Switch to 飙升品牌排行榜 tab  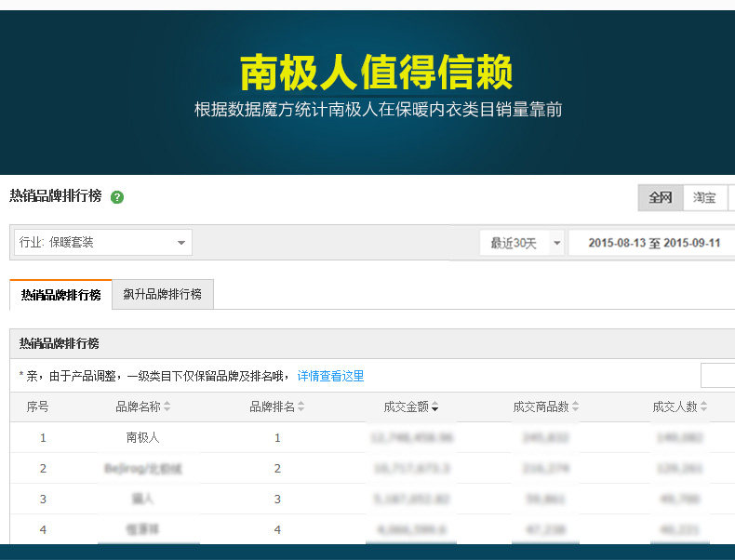coord(163,294)
